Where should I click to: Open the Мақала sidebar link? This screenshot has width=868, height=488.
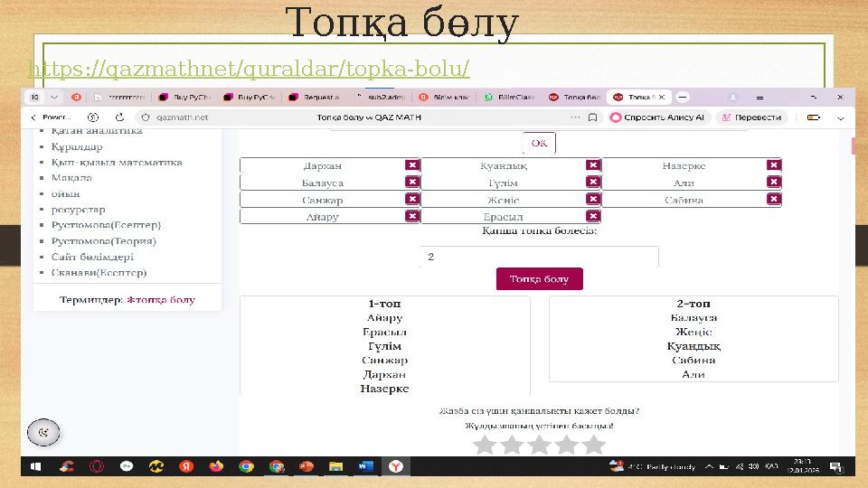pos(71,178)
